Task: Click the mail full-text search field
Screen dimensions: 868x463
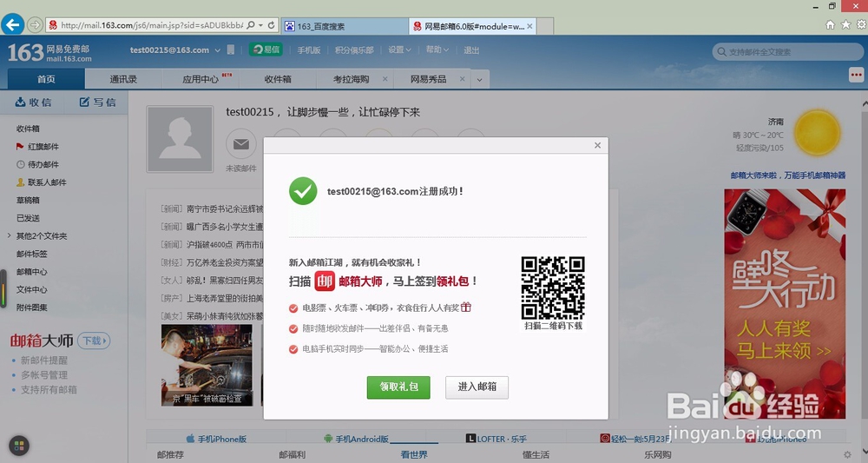Action: click(788, 52)
